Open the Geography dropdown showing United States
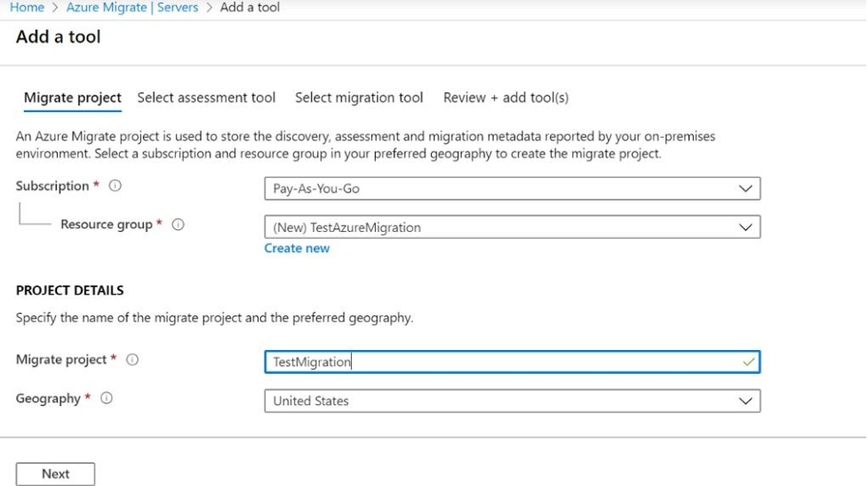This screenshot has height=486, width=868. pos(512,401)
